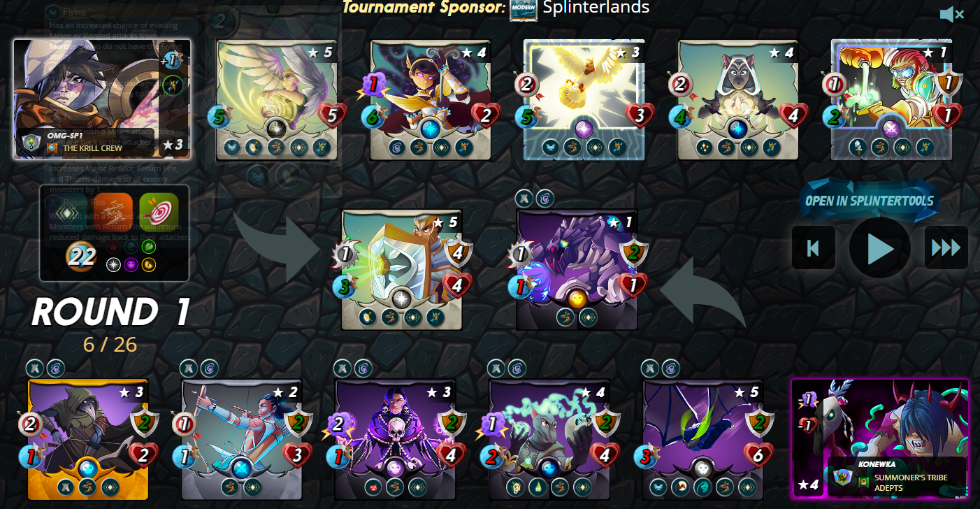Click the 22 mana cap badge

[82, 257]
